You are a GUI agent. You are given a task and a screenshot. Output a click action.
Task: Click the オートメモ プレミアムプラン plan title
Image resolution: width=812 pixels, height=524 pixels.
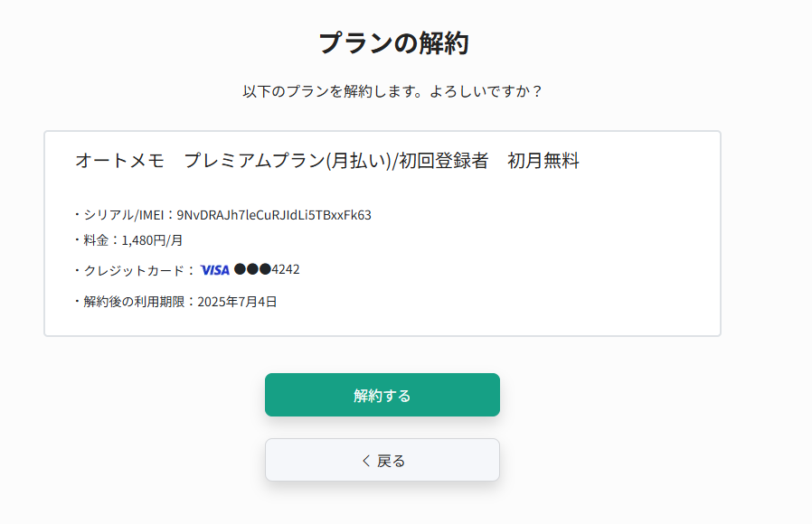(x=327, y=160)
